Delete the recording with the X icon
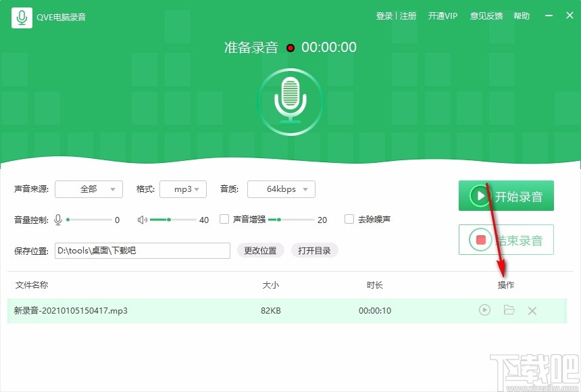The width and height of the screenshot is (581, 392). (x=532, y=310)
